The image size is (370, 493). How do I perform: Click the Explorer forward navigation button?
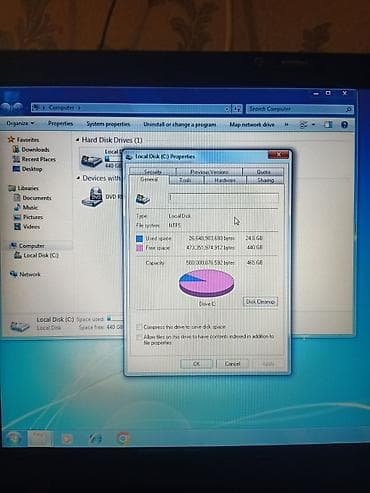click(17, 107)
